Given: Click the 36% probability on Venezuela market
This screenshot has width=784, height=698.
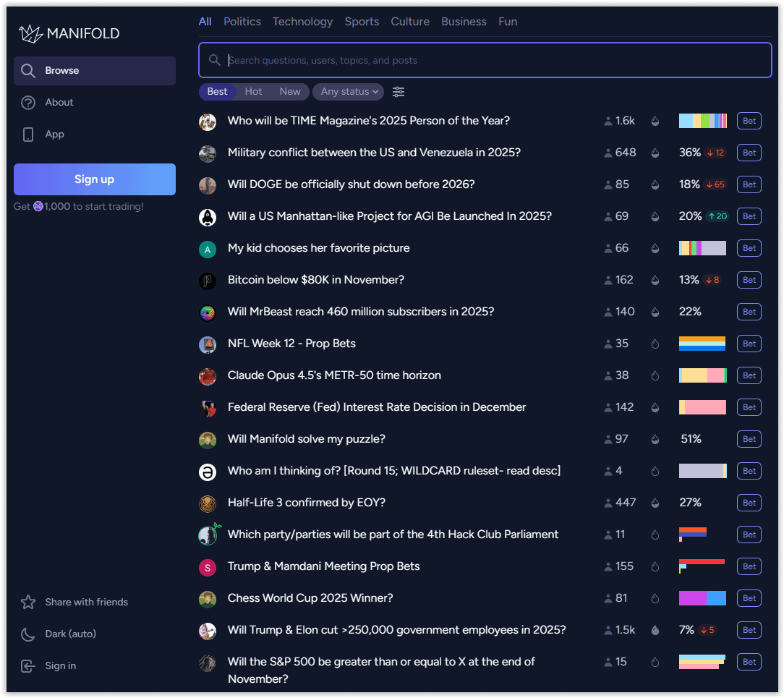Looking at the screenshot, I should click(690, 153).
